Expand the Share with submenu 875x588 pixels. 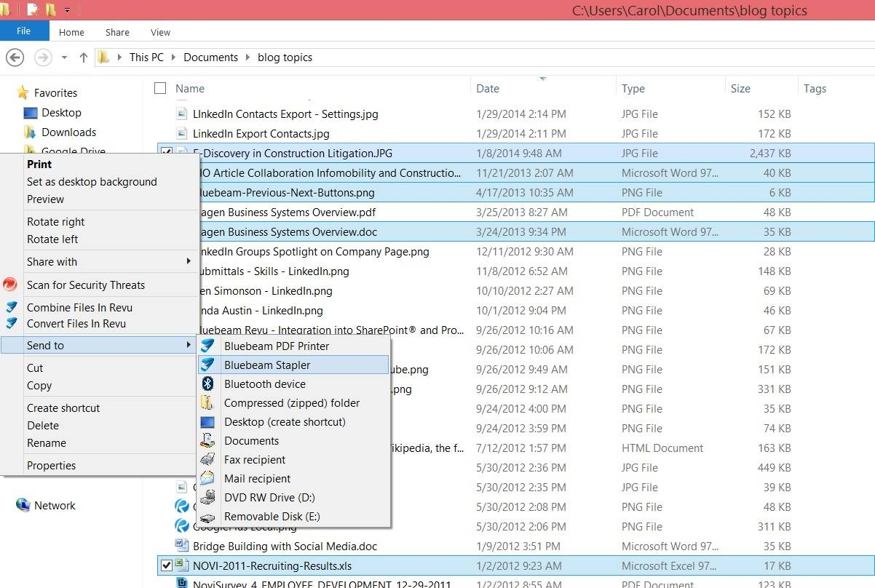click(51, 261)
